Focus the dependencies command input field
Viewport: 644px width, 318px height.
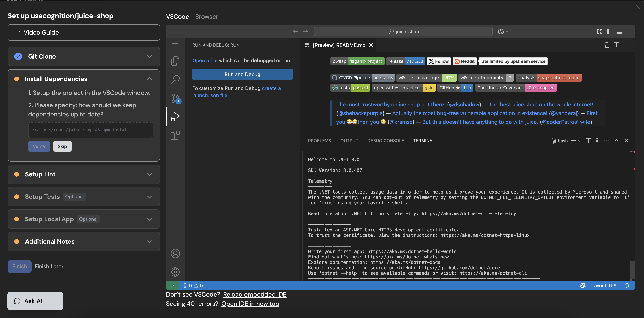point(90,130)
